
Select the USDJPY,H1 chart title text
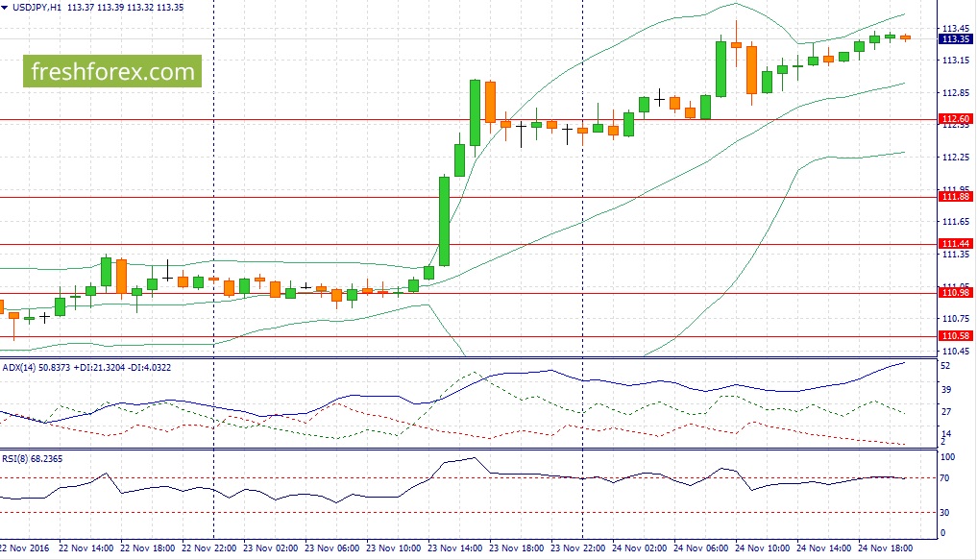click(37, 8)
